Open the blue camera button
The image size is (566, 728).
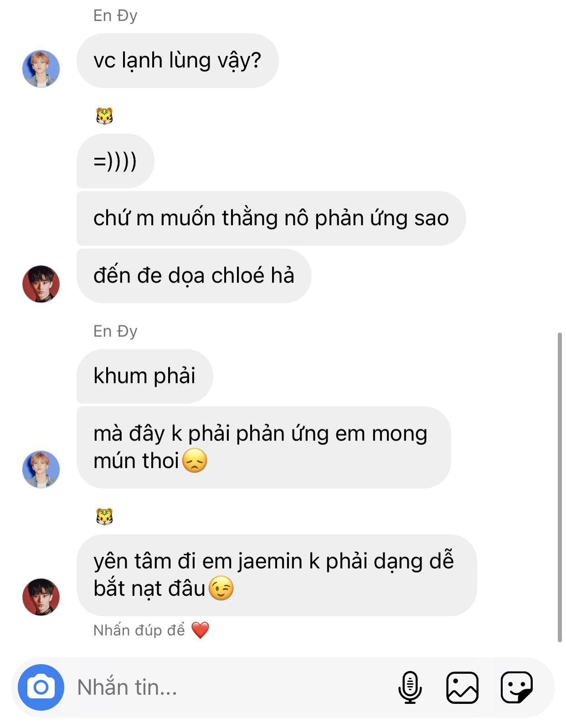pos(41,687)
